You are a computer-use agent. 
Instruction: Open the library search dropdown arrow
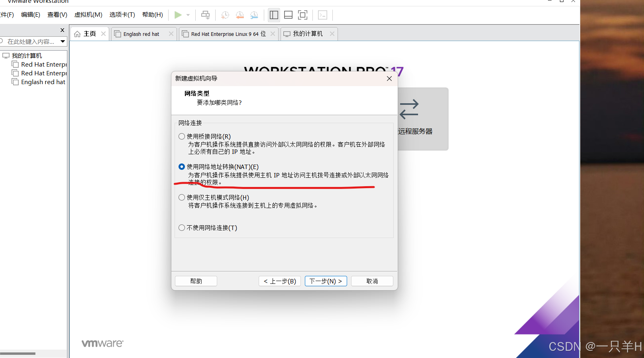(63, 41)
